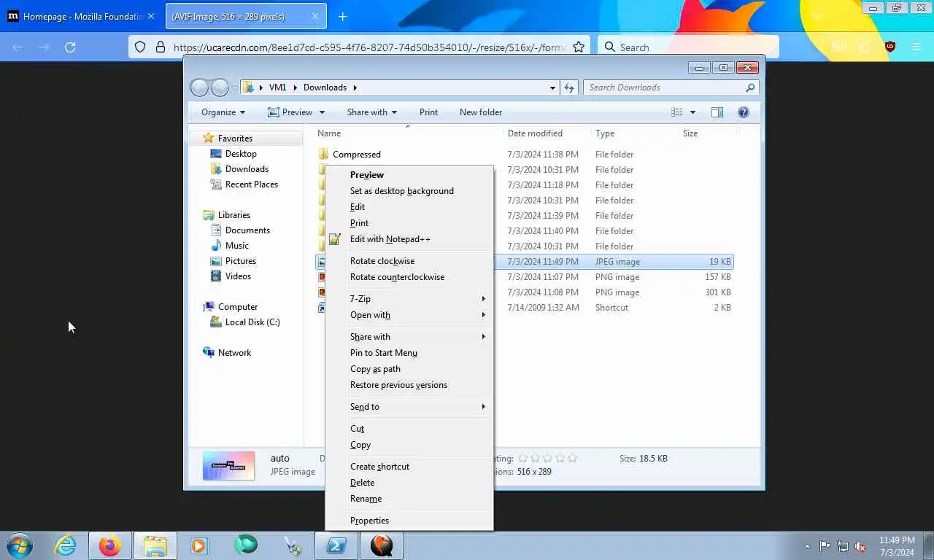Click Print in Explorer toolbar
Screen dimensions: 934x560
pyautogui.click(x=428, y=112)
